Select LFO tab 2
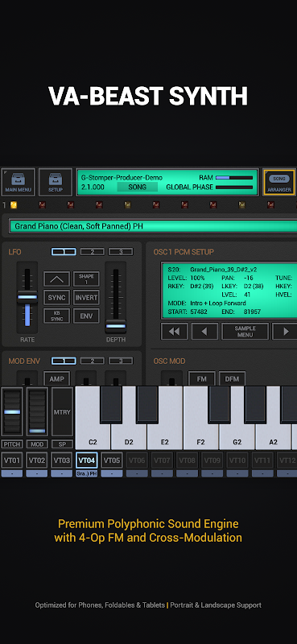 pyautogui.click(x=92, y=252)
